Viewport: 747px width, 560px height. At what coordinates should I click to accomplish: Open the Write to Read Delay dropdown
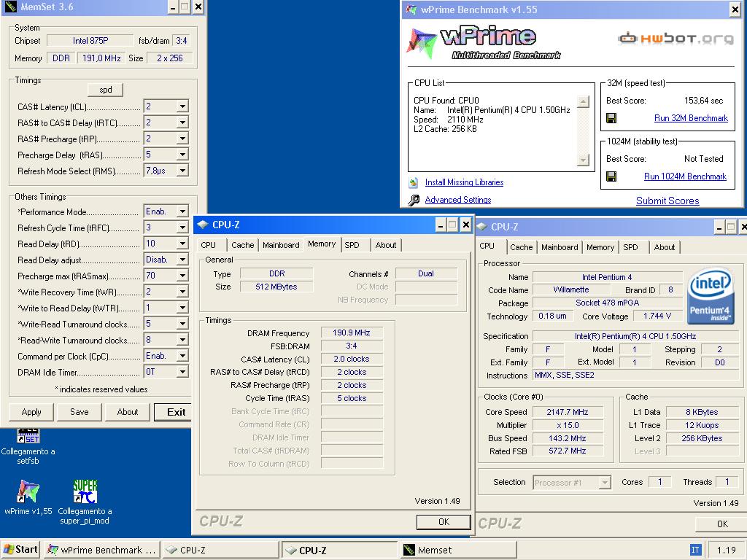(x=182, y=308)
